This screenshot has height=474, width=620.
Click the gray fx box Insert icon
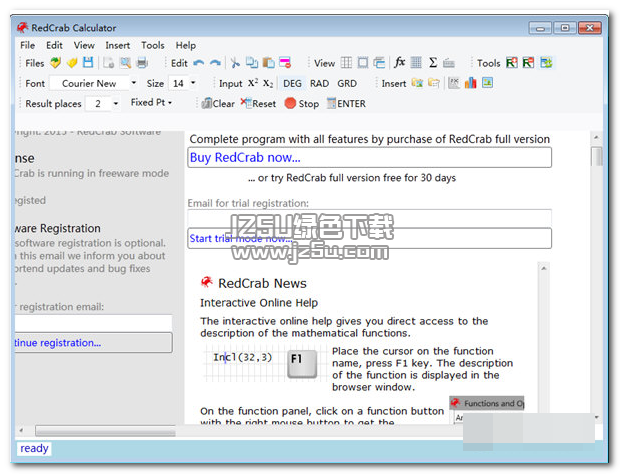point(454,83)
